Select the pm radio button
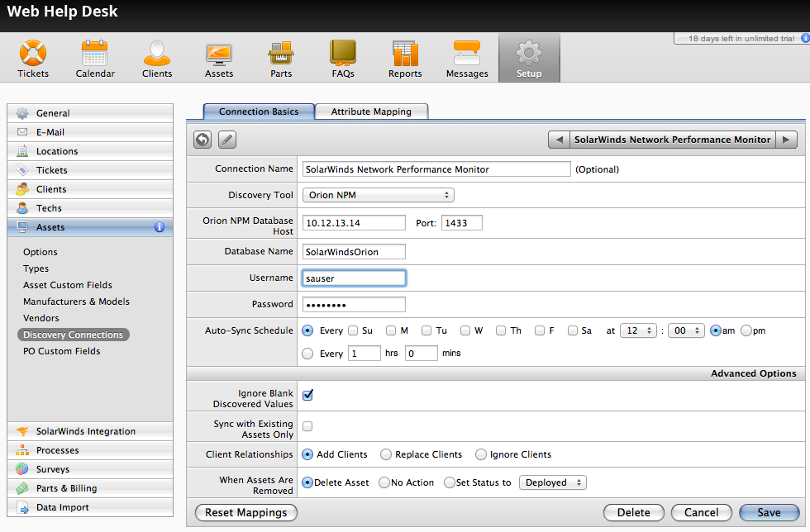Viewport: 810px width, 532px height. (x=746, y=330)
